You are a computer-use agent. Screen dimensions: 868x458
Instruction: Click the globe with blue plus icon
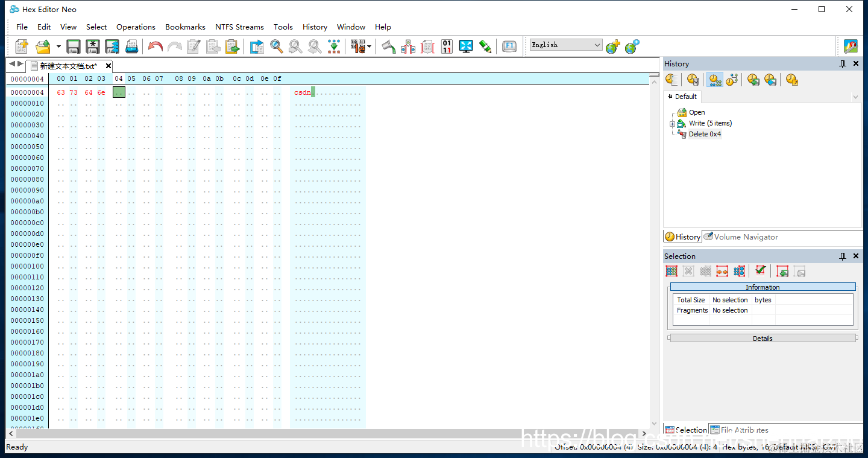click(x=632, y=46)
